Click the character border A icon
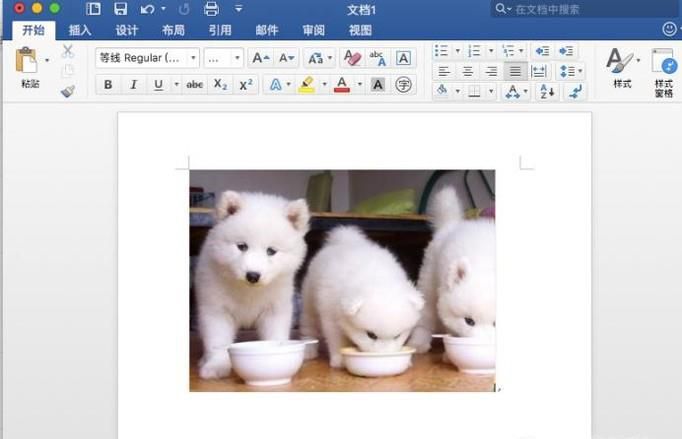This screenshot has height=439, width=682. pyautogui.click(x=403, y=58)
